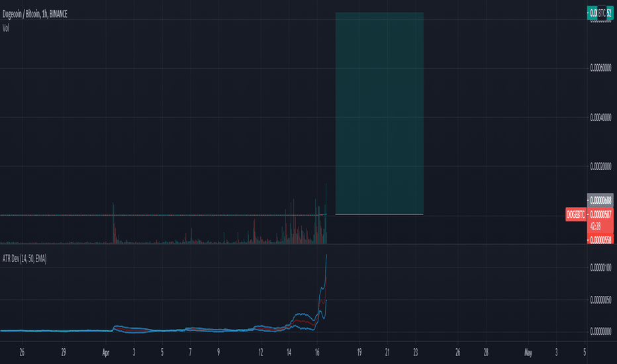Click the BTC currency button on the price scale

click(602, 13)
